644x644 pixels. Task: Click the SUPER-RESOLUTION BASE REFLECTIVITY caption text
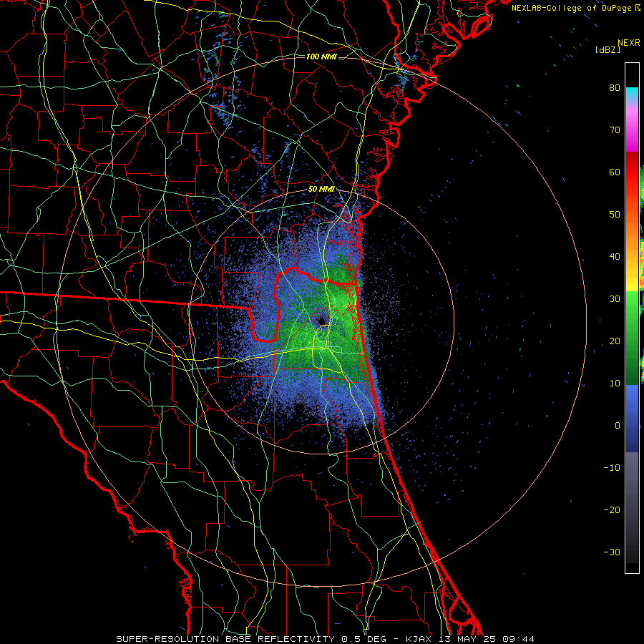(225, 639)
